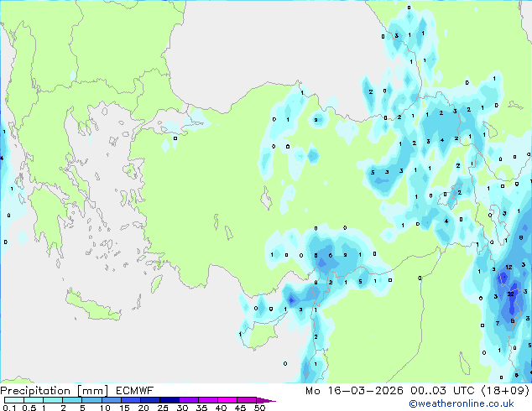The width and height of the screenshot is (532, 411).
Task: Click the '22' precipitation value on map
Action: click(x=511, y=294)
